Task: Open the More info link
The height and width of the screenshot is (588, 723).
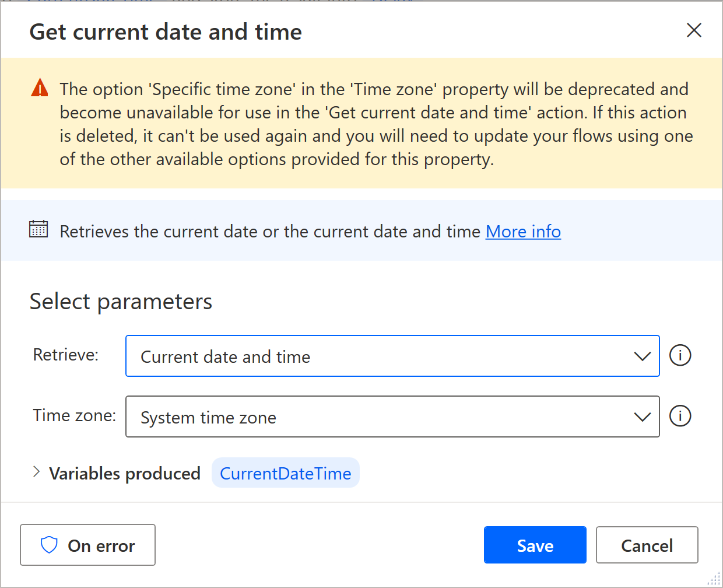Action: (522, 231)
